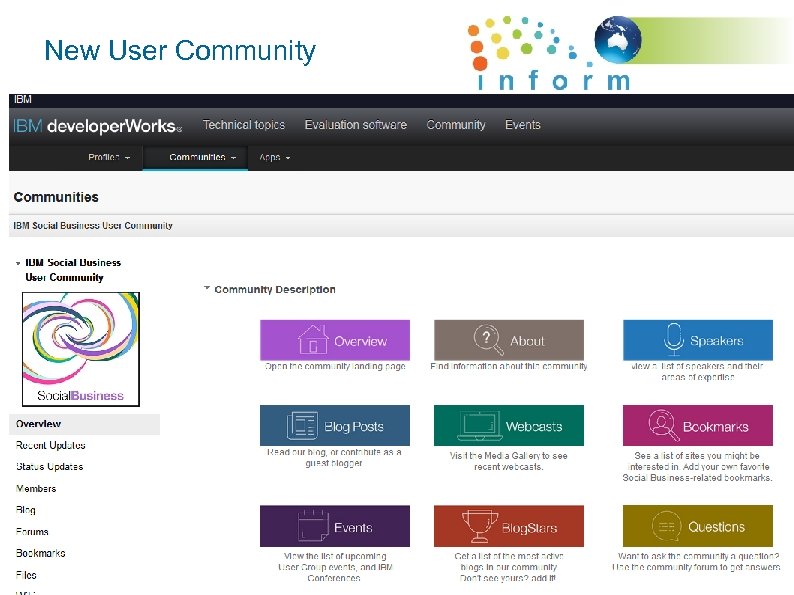Click 'Open the community landing page' text
The height and width of the screenshot is (595, 794).
[335, 366]
